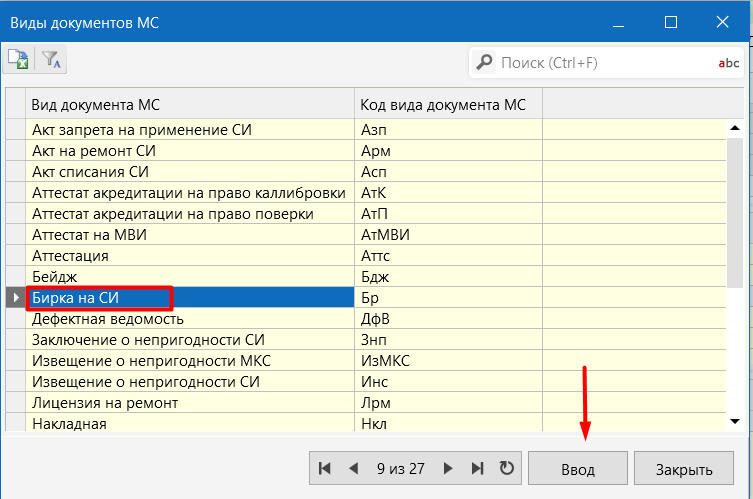This screenshot has height=499, width=753.
Task: Open the auto-filter tool
Action: coord(51,60)
